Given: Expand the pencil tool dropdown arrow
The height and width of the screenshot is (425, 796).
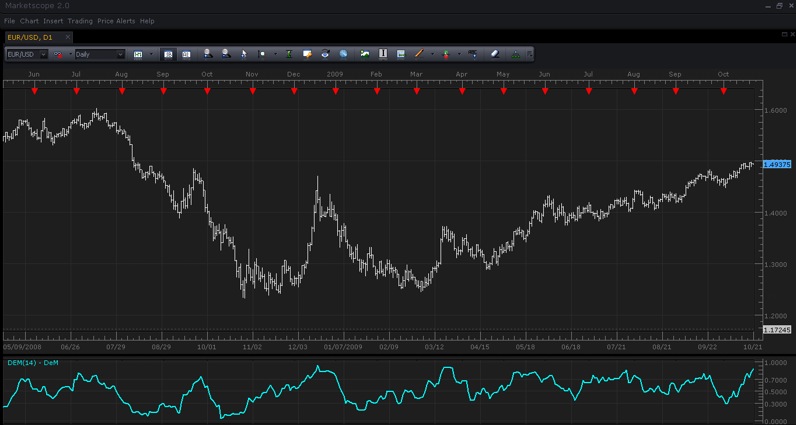Looking at the screenshot, I should coord(433,54).
